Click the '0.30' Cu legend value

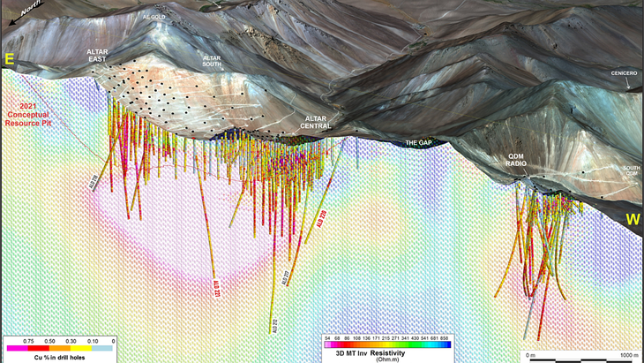pyautogui.click(x=71, y=341)
